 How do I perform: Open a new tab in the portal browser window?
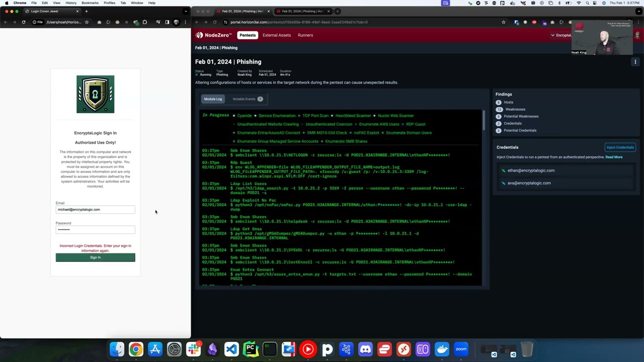tap(338, 11)
